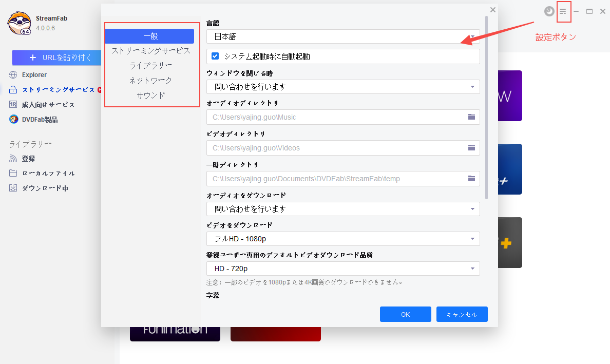Screen dimensions: 610x364
Task: Open the ビデオをダウンロード quality dropdown
Action: pos(342,239)
